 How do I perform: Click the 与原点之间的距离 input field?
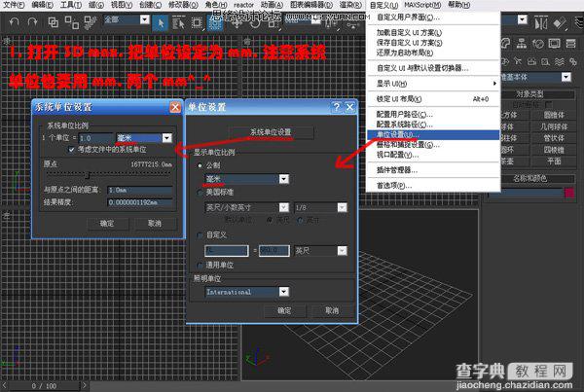coord(140,191)
